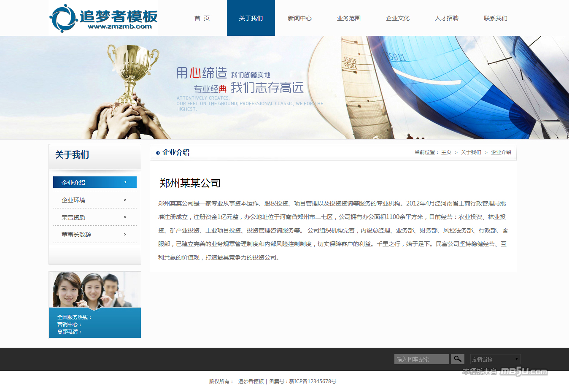
Task: Navigate to 联系我们 page
Action: point(495,18)
